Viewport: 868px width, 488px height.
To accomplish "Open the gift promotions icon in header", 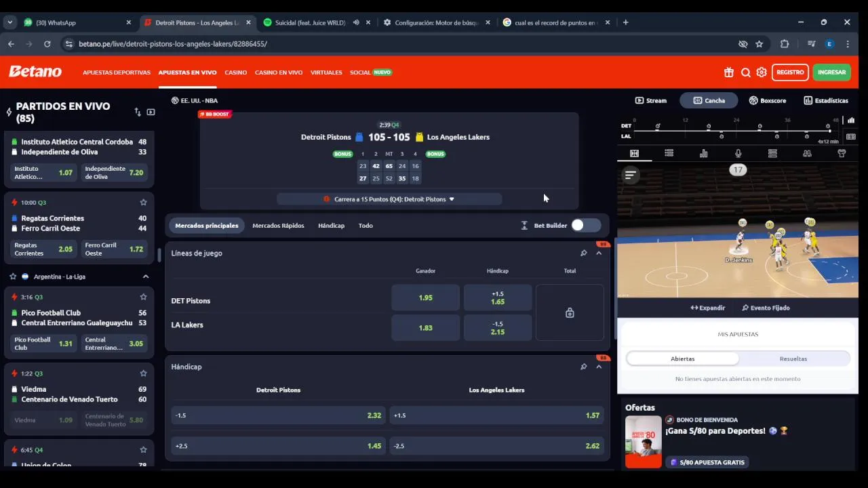I will (x=729, y=73).
